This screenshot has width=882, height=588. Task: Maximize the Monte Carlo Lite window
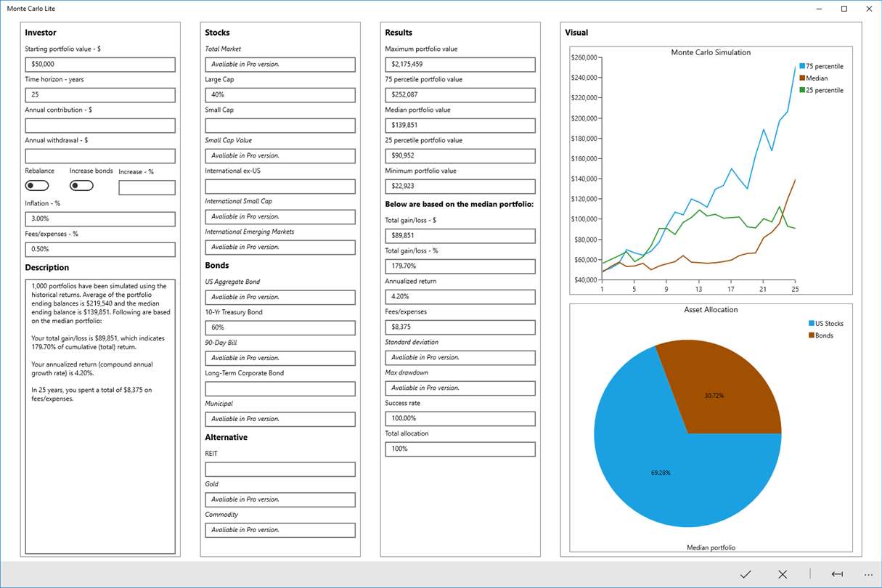844,9
